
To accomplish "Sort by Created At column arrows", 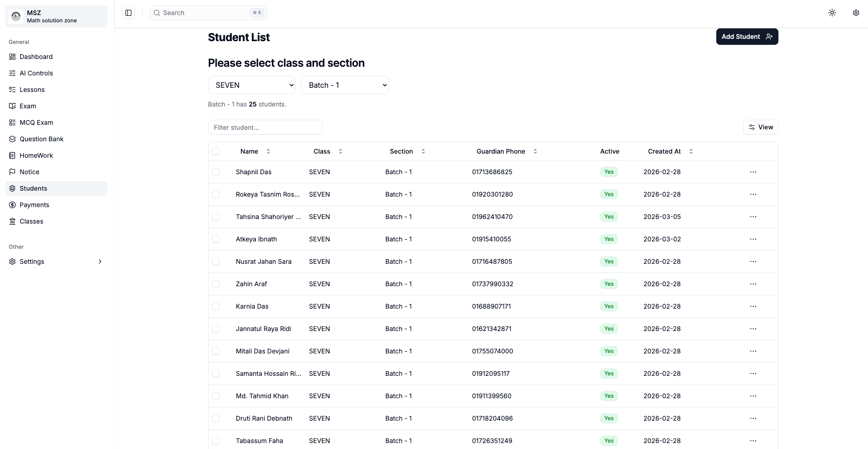I will [x=691, y=151].
